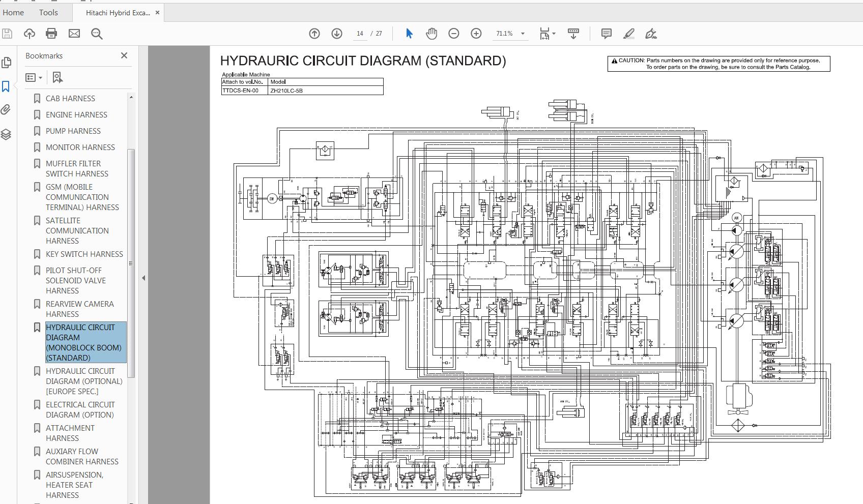Open the fit page options tool
The width and height of the screenshot is (863, 504).
[544, 34]
